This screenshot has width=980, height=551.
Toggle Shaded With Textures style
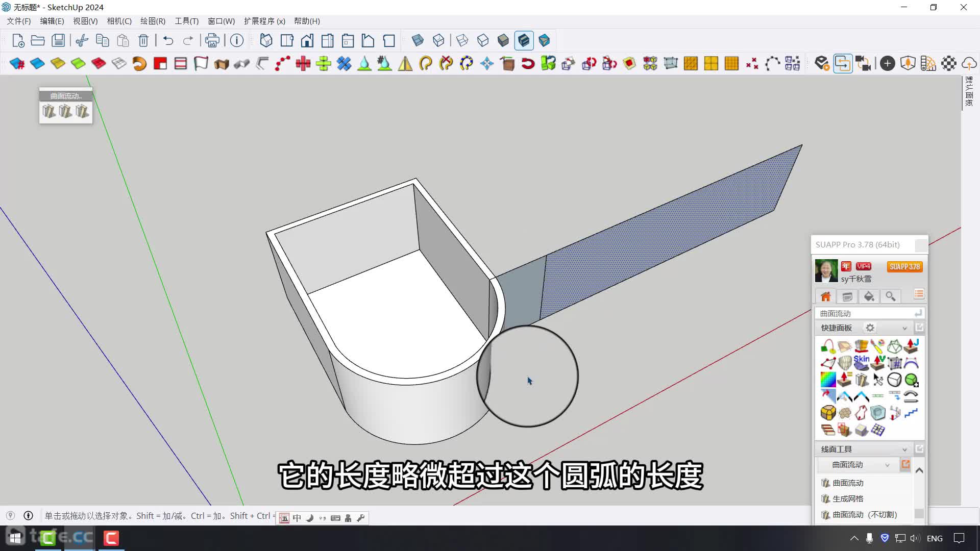pos(524,40)
